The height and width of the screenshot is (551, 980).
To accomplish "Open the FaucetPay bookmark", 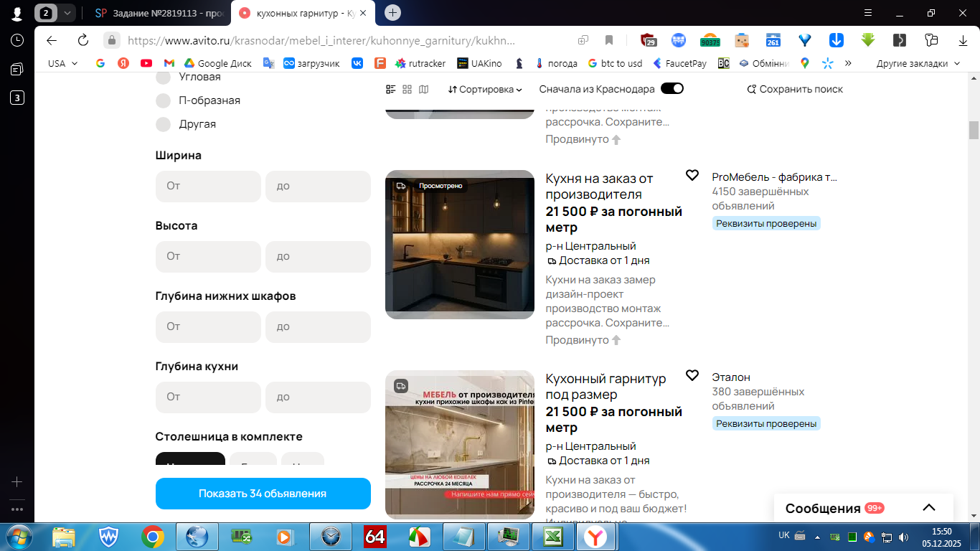I will [679, 63].
